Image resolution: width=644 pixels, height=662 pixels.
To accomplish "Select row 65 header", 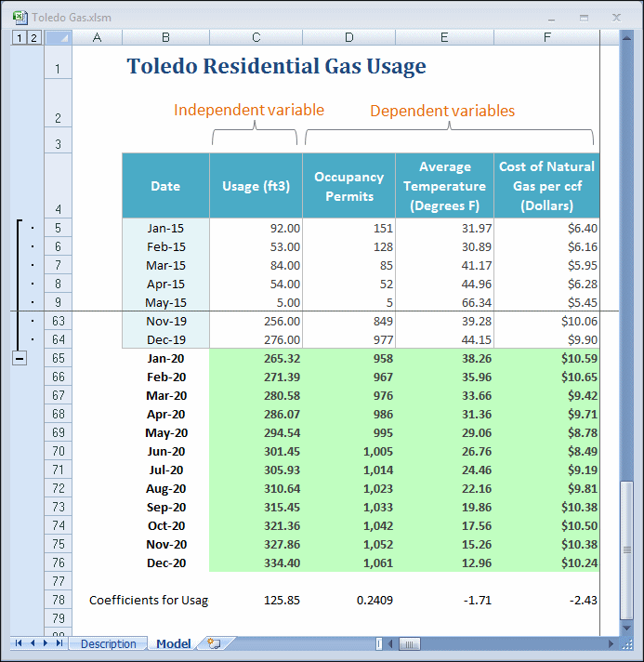I will tap(59, 358).
